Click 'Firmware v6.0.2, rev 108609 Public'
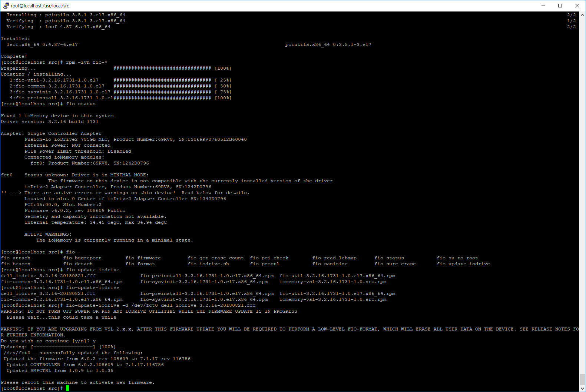 coord(75,210)
